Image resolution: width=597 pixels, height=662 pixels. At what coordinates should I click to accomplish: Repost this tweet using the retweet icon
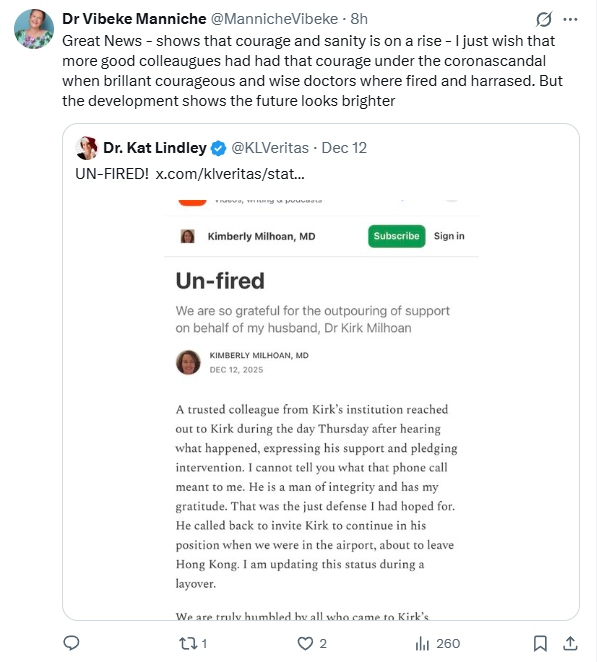click(188, 643)
